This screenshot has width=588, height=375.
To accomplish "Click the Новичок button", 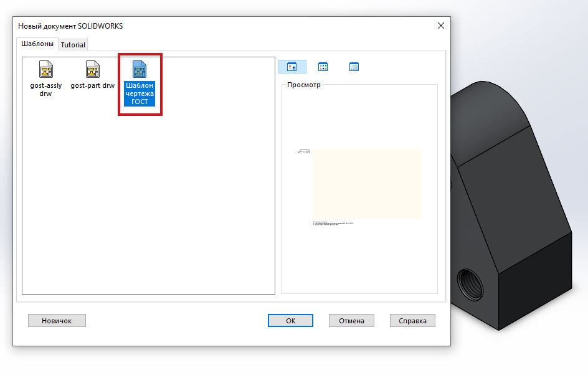I will 57,321.
